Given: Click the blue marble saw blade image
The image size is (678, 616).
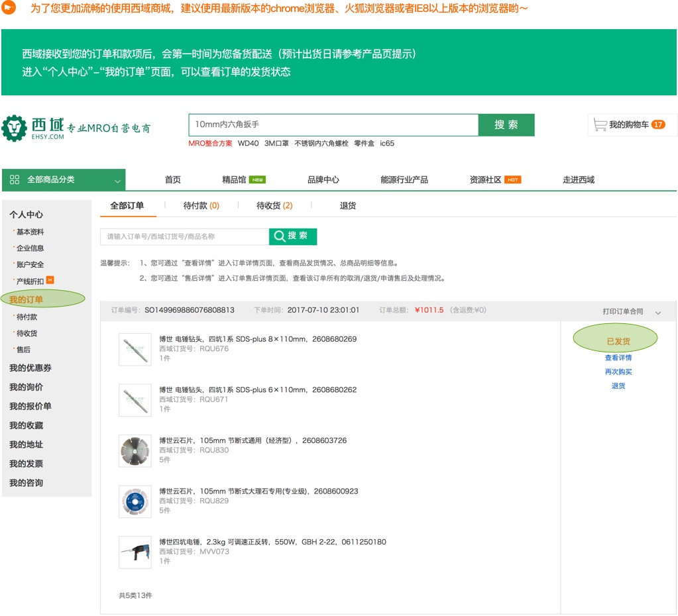Looking at the screenshot, I should coord(135,501).
